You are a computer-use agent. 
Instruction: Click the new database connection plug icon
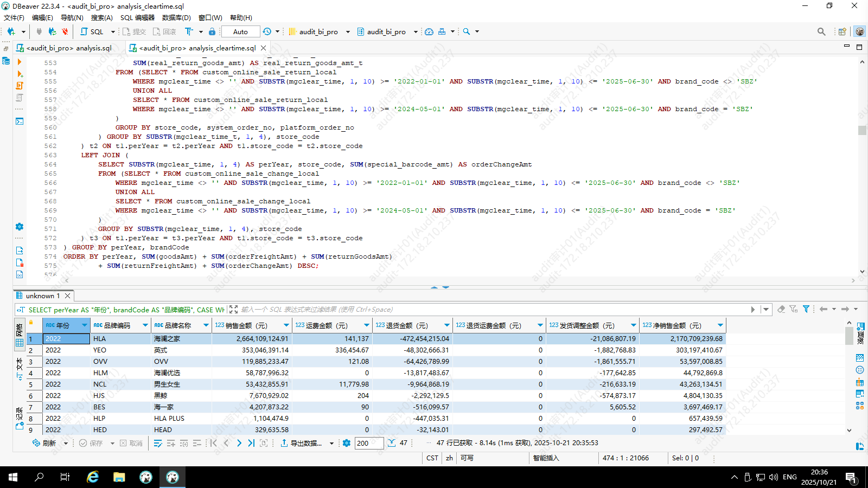[x=11, y=31]
